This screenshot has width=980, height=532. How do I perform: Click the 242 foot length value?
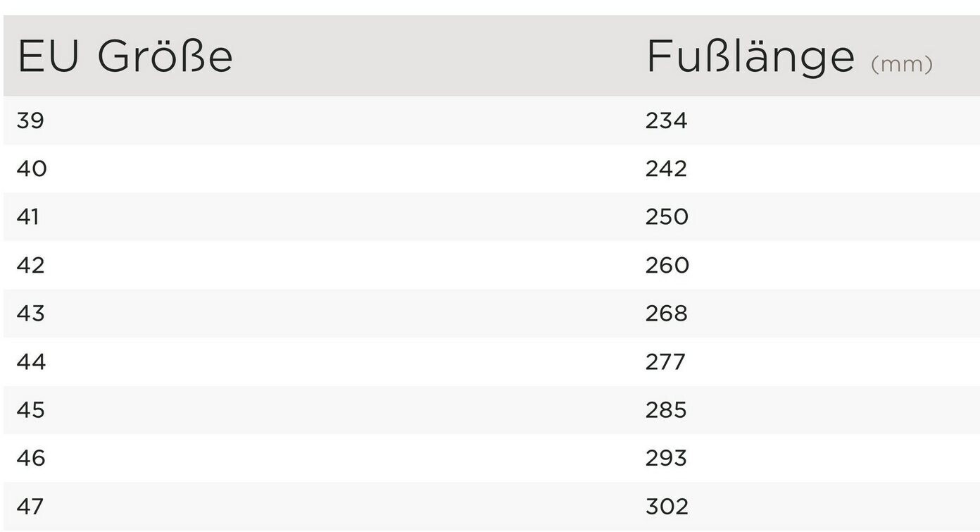click(666, 169)
